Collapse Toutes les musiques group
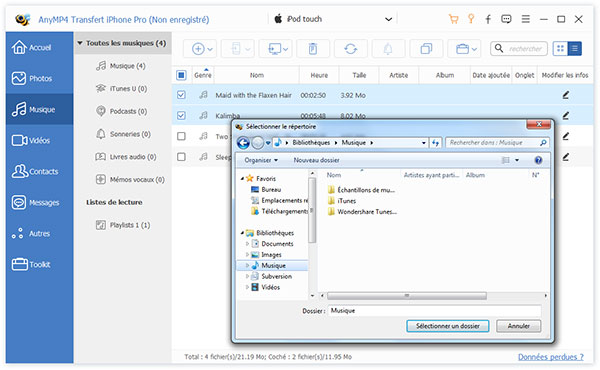Screen dimensions: 600x370 pos(80,43)
